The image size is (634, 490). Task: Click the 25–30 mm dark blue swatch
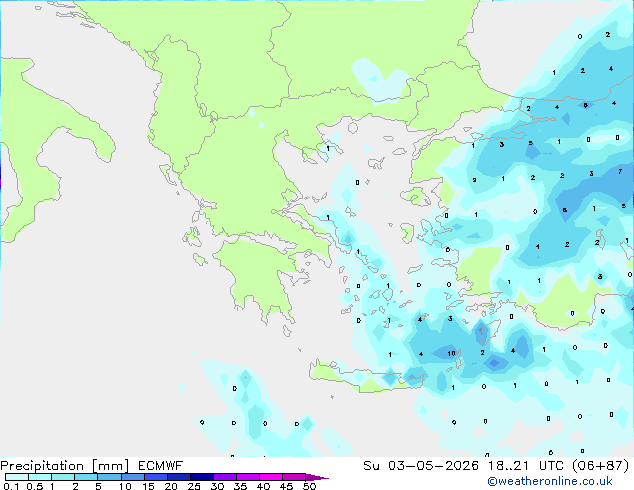click(201, 477)
